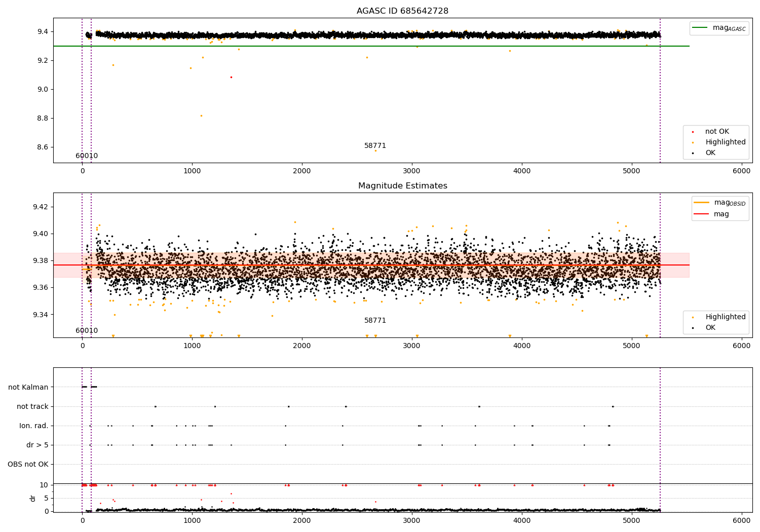The width and height of the screenshot is (760, 532).
Task: Click the "60010" annotation in Magnitude Estimates plot
Action: tap(87, 331)
